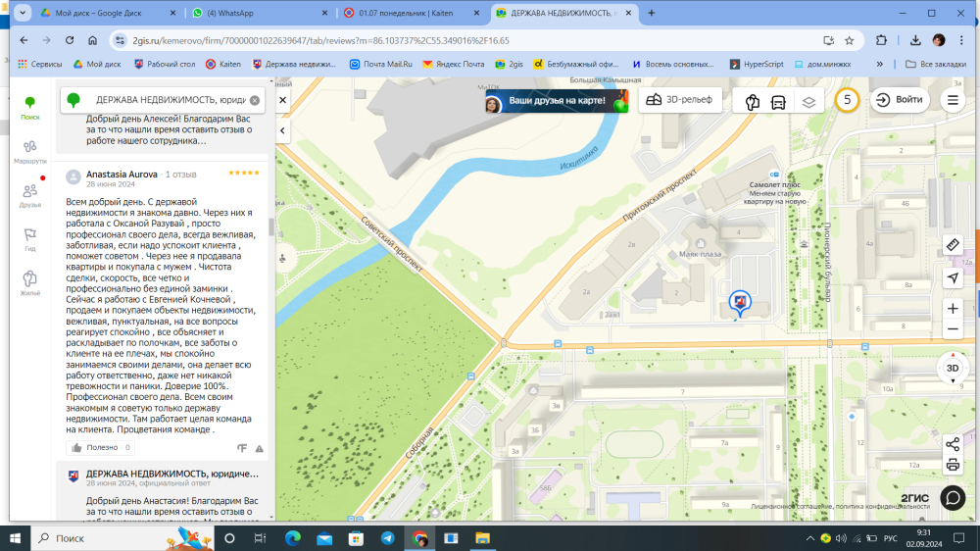The image size is (980, 551).
Task: Click the Маяк плаза map label
Action: [700, 254]
